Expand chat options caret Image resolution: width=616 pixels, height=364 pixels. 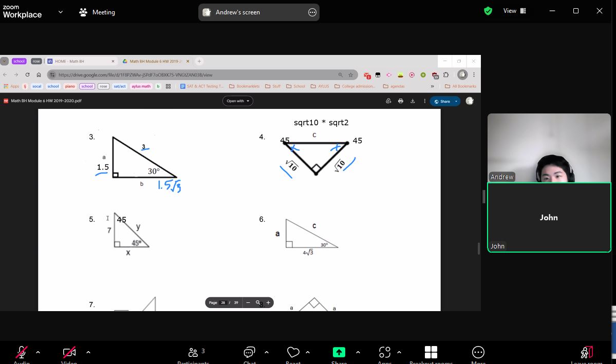coord(267,352)
